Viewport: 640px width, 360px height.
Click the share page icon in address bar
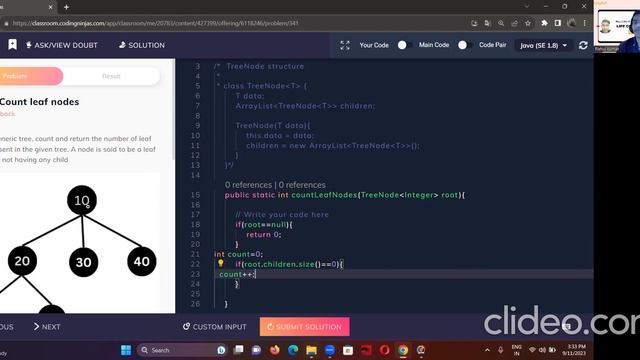[x=514, y=23]
